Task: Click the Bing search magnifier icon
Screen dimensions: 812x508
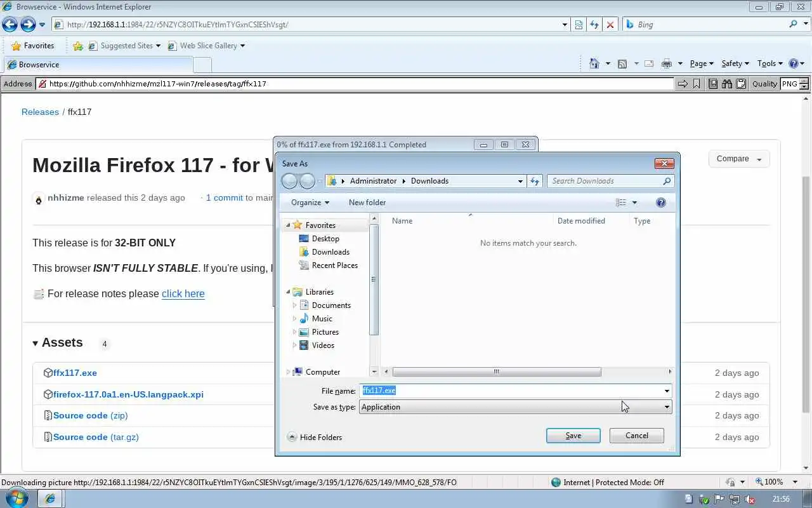Action: tap(793, 24)
